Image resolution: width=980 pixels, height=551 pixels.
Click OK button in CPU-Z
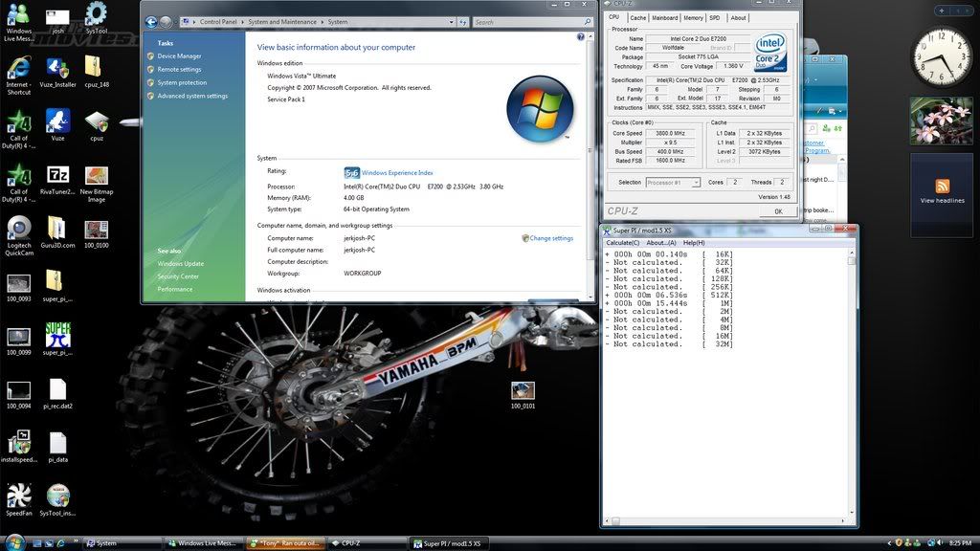coord(778,211)
